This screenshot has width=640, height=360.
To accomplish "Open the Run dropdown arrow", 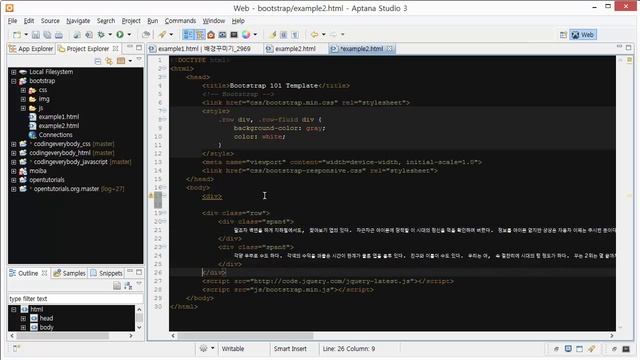I will 129,35.
